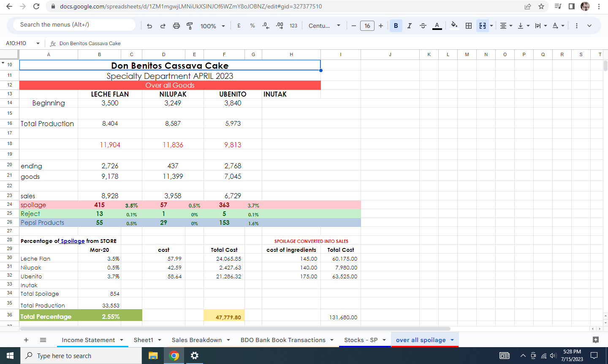Image resolution: width=608 pixels, height=364 pixels.
Task: Open File Explorer from the taskbar
Action: pos(153,356)
